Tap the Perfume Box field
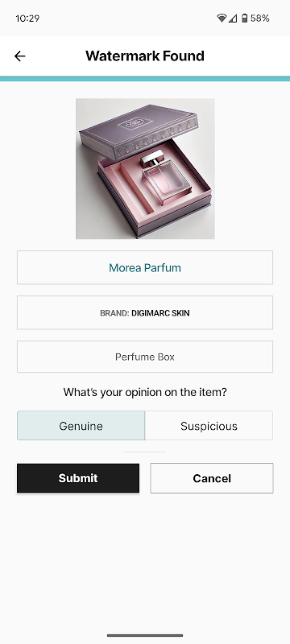This screenshot has width=290, height=644. [145, 357]
